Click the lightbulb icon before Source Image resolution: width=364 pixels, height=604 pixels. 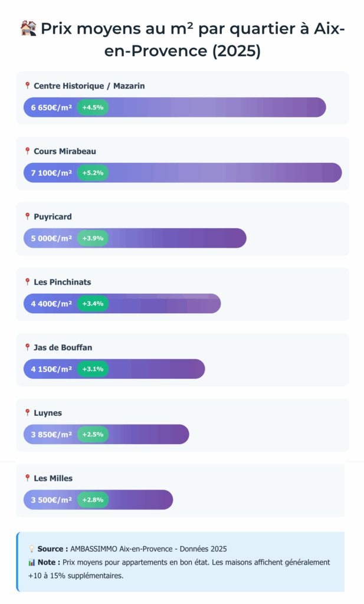(x=31, y=549)
